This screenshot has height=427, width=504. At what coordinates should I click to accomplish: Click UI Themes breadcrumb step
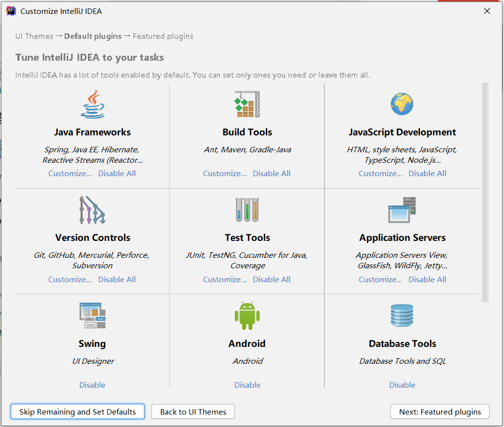coord(34,36)
